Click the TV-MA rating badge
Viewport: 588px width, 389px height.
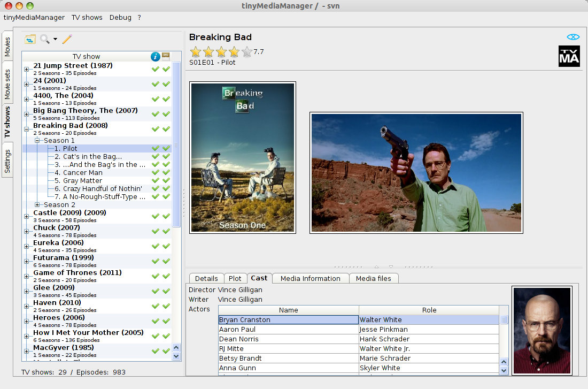569,56
